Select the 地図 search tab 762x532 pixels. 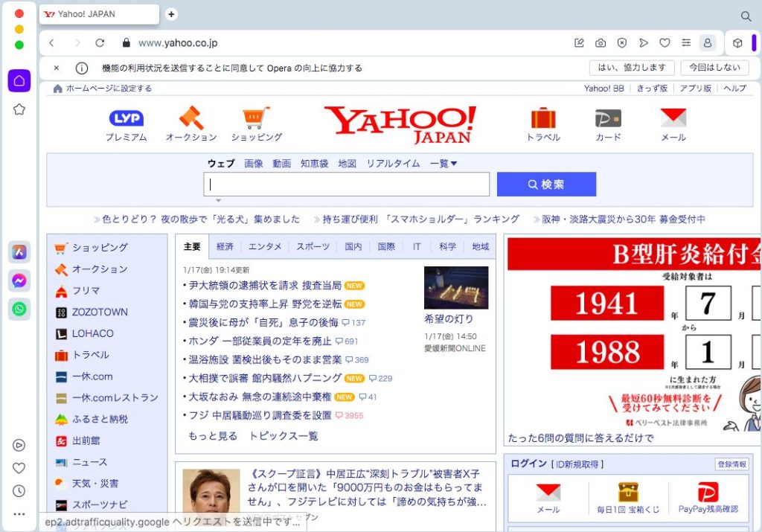347,164
